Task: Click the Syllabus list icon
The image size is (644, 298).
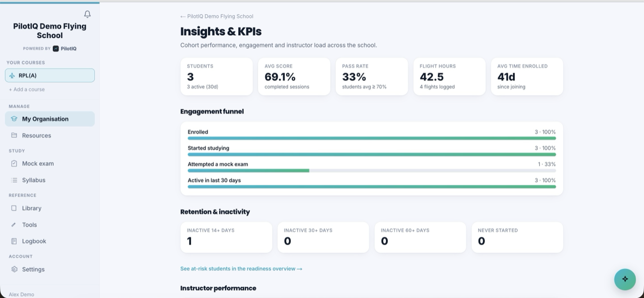Action: pyautogui.click(x=14, y=180)
